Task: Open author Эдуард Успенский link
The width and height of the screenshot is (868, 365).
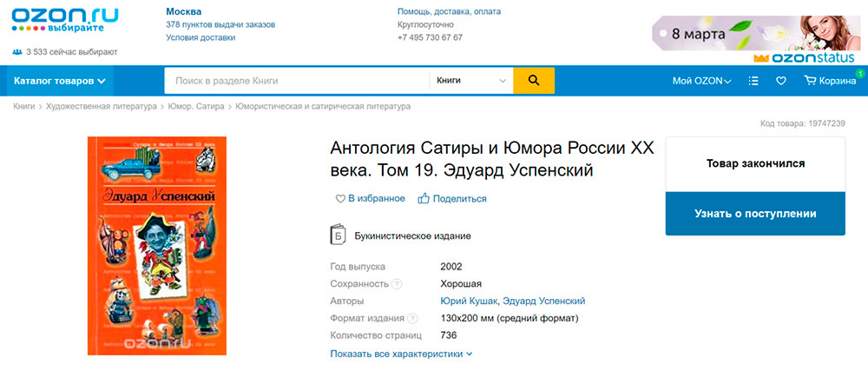Action: coord(543,301)
